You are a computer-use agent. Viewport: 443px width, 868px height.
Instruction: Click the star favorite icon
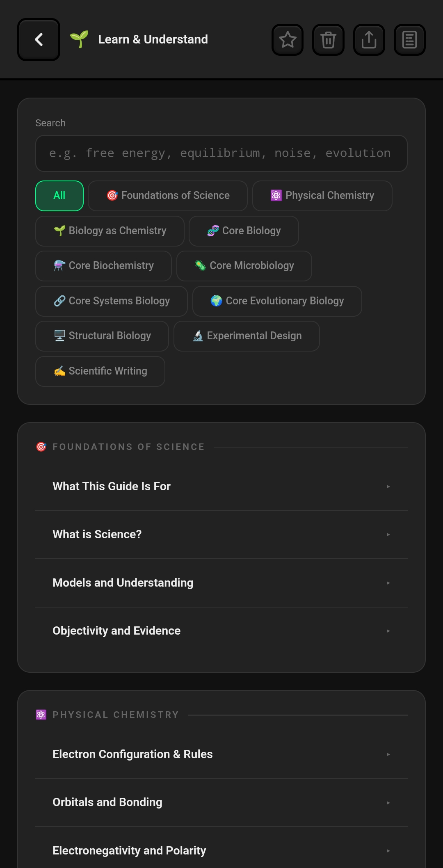[x=288, y=40]
